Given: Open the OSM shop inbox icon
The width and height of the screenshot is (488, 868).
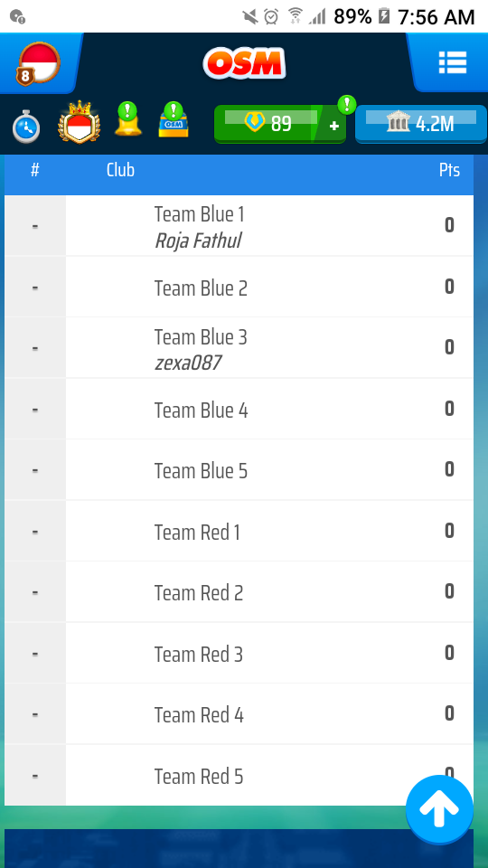Looking at the screenshot, I should coord(174,119).
